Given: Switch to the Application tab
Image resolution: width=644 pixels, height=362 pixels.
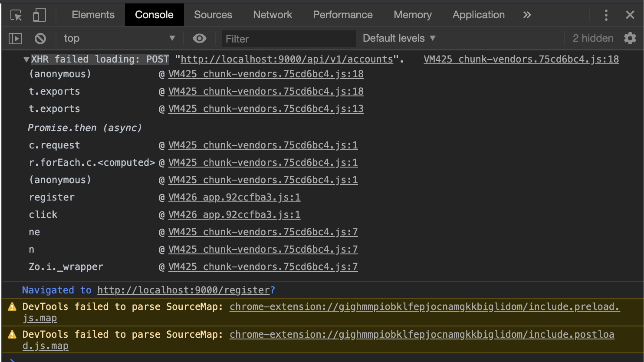Looking at the screenshot, I should coord(478,14).
